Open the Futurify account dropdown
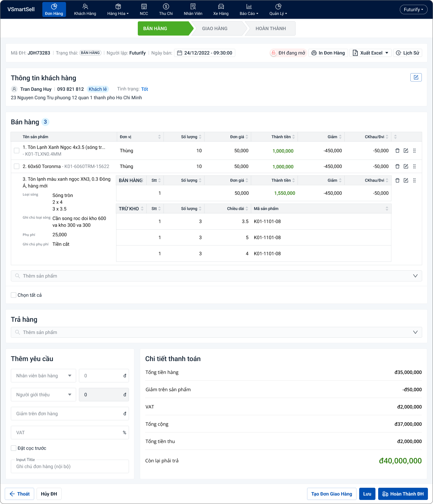This screenshot has width=433, height=504. point(413,9)
